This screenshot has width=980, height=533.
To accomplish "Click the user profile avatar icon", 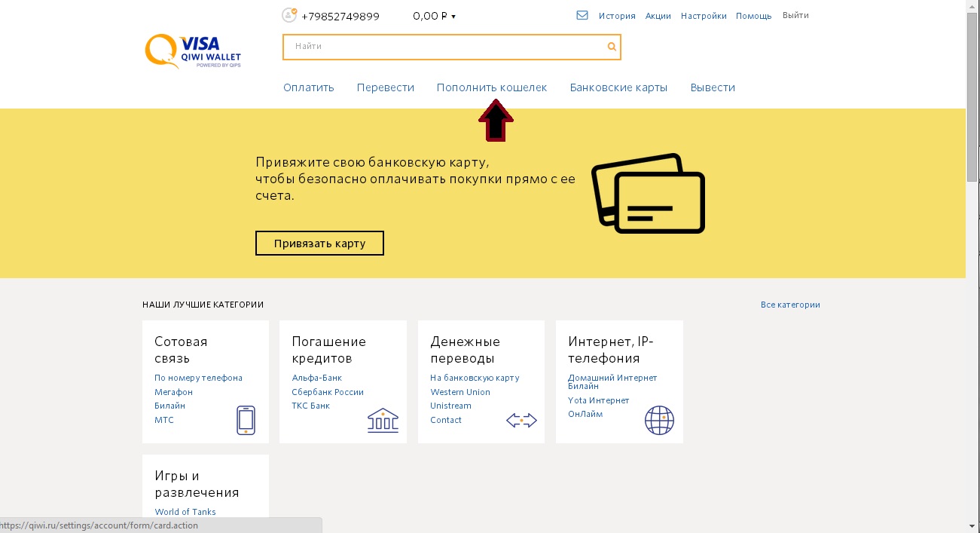I will click(x=289, y=15).
